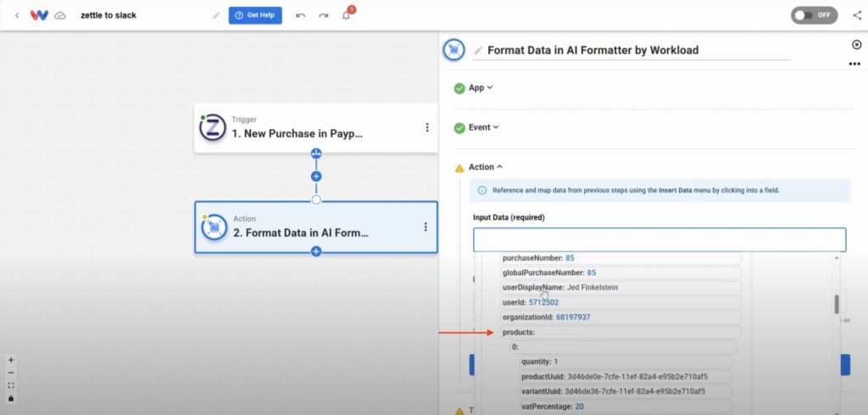Toggle the workflow ON/OFF switch
Screen dimensions: 868x415
pyautogui.click(x=814, y=15)
